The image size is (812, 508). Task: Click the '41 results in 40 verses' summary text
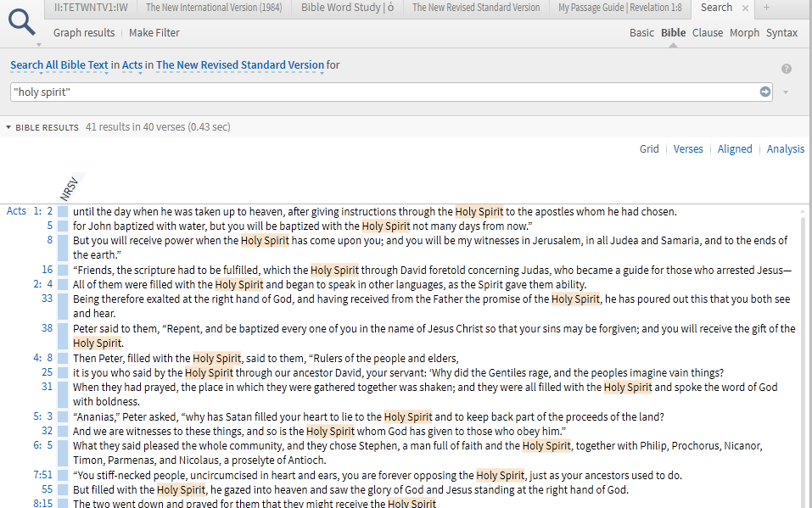(158, 127)
